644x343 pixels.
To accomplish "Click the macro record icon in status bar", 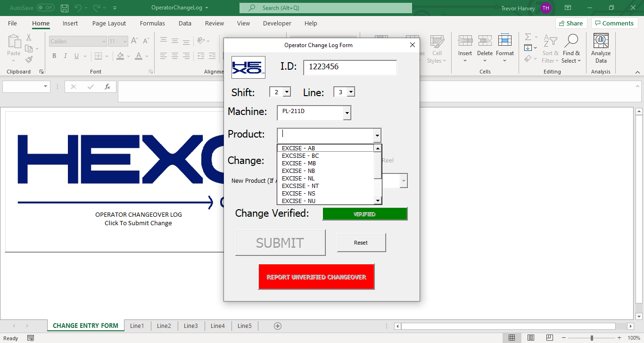I will tap(31, 338).
